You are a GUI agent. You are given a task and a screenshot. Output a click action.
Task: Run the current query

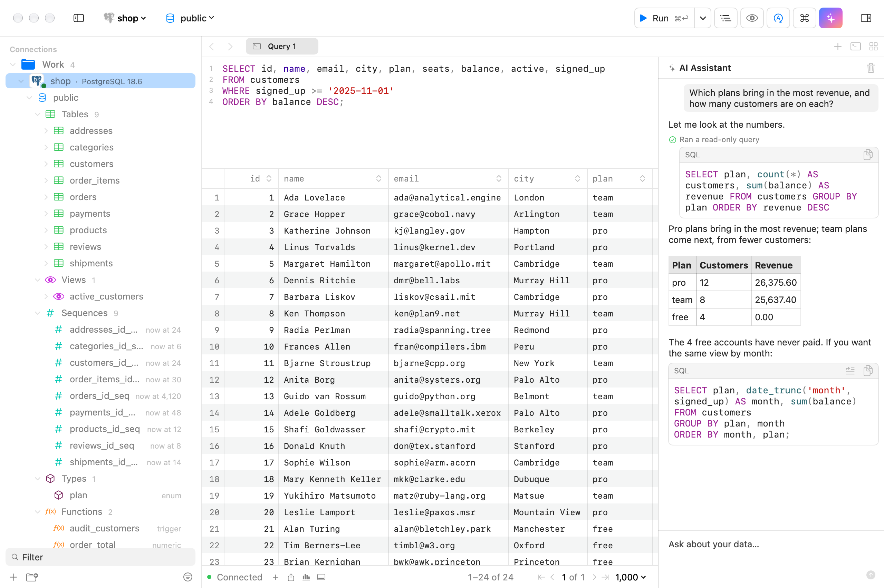coord(664,18)
